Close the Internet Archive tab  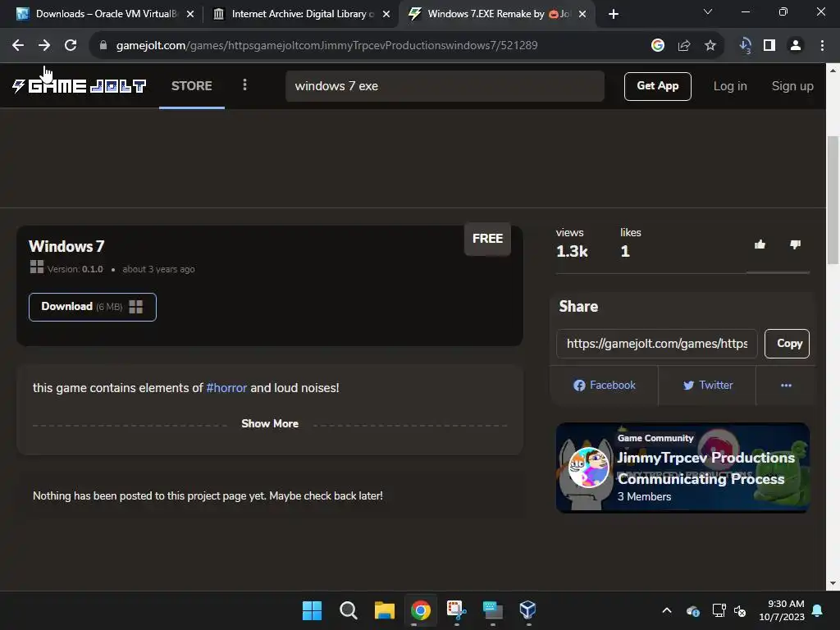click(386, 14)
